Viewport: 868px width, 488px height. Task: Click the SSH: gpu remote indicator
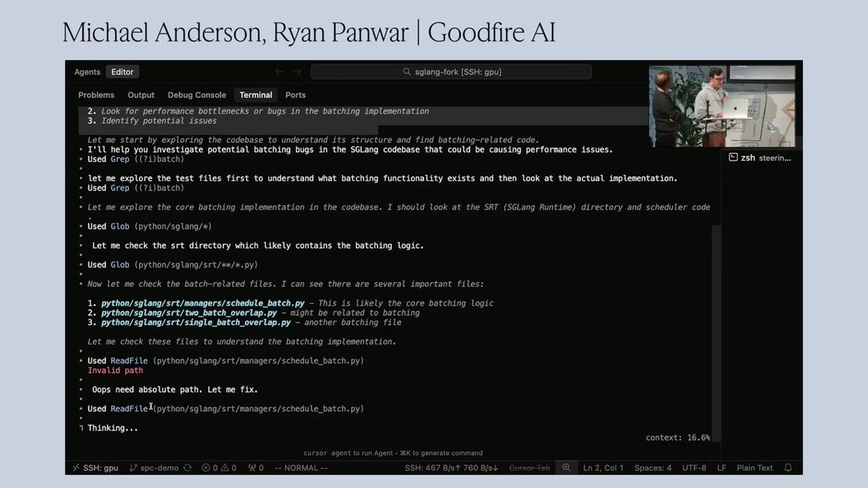[x=95, y=468]
